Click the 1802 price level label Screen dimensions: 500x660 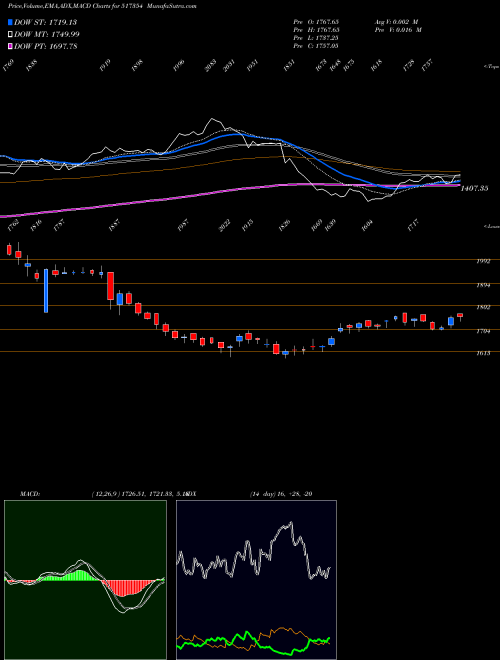pyautogui.click(x=483, y=308)
